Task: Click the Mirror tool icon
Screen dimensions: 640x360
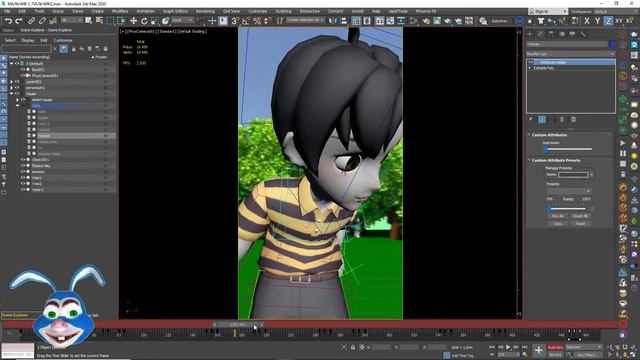Action: tap(333, 20)
